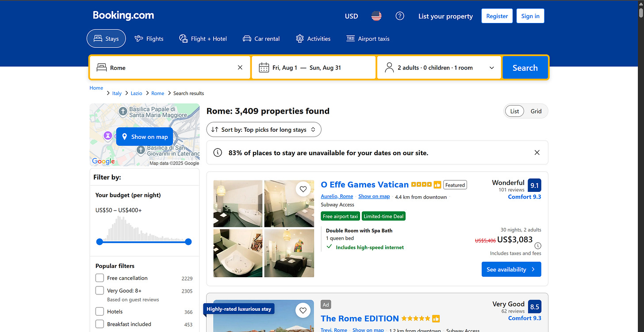This screenshot has width=644, height=332.
Task: Select the Car rental tab
Action: tap(261, 38)
